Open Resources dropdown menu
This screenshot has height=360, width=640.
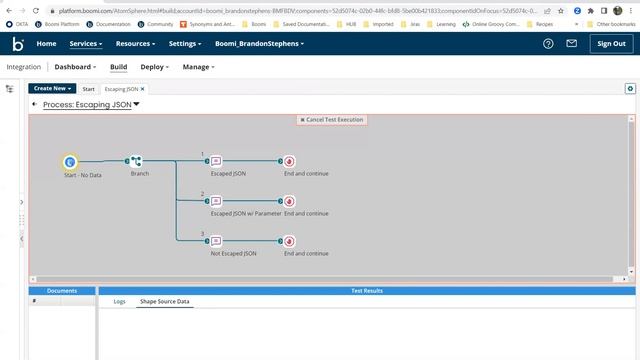136,44
